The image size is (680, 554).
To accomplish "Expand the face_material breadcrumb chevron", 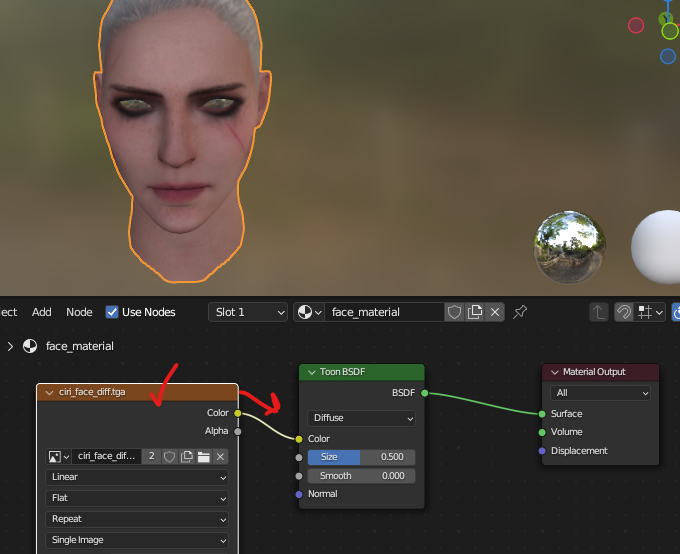I will click(x=10, y=346).
